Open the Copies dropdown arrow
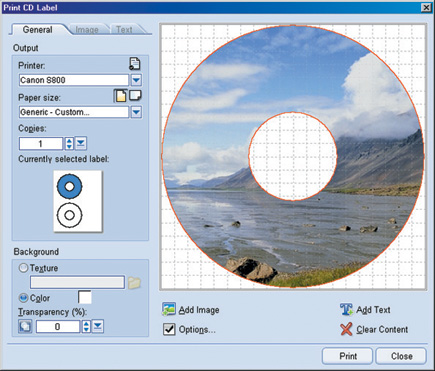Image resolution: width=435 pixels, height=371 pixels. coord(81,143)
